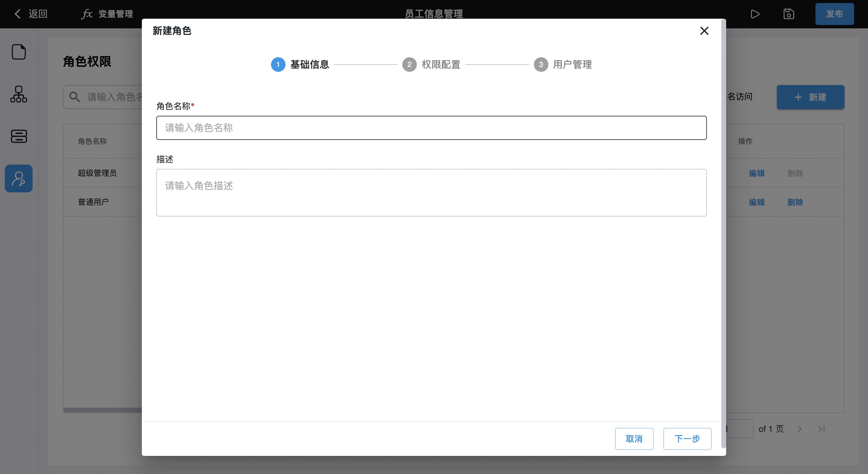This screenshot has width=868, height=474.
Task: Select the role permissions sidebar icon
Action: (18, 179)
